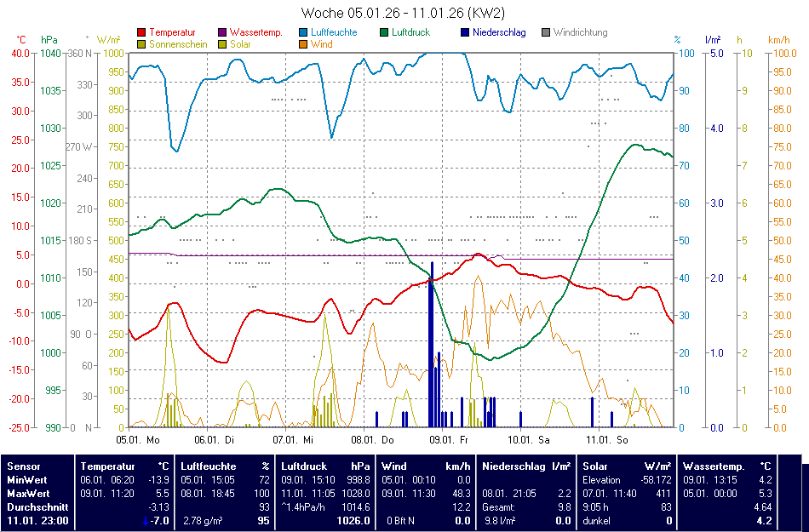
Task: Click the hPa axis unit label
Action: tap(49, 40)
